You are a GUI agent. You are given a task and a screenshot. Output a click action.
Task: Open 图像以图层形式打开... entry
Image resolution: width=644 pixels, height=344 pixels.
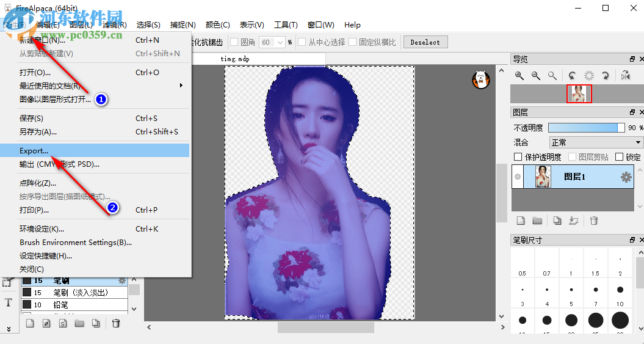coord(95,99)
